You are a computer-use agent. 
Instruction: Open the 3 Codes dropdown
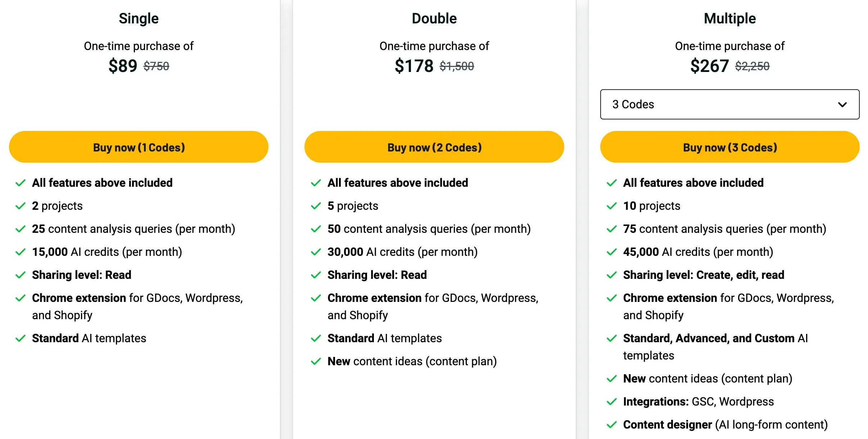729,104
